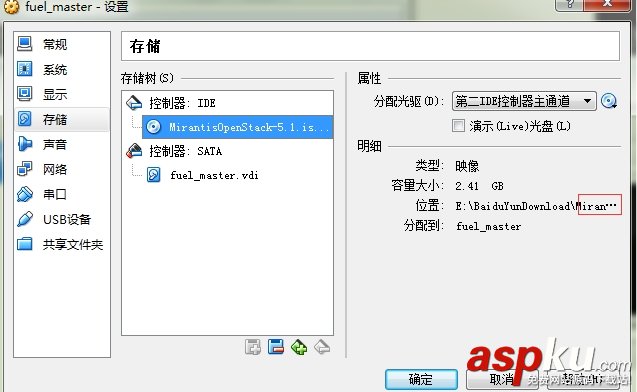637x392 pixels.
Task: Click the 2.41 GB size value
Action: [479, 186]
